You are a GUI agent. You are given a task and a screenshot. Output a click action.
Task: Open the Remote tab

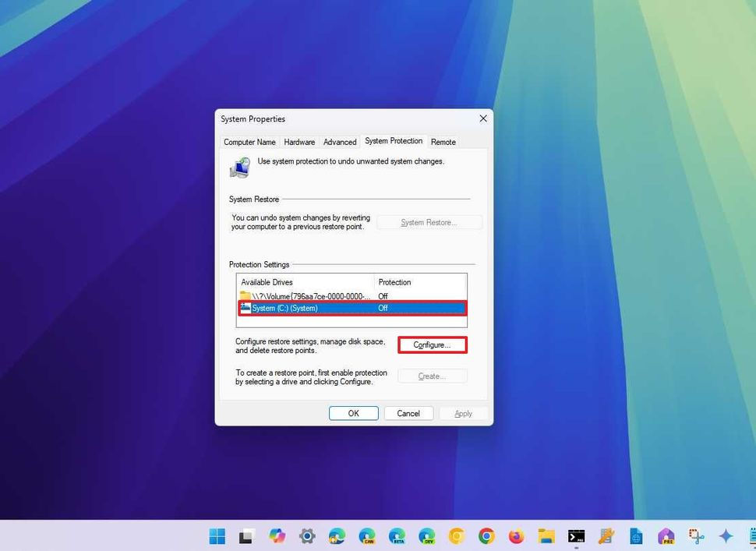coord(443,142)
